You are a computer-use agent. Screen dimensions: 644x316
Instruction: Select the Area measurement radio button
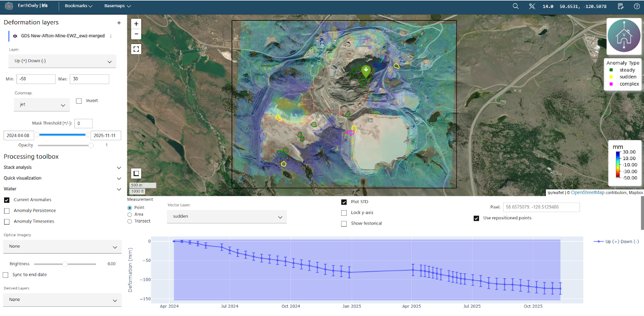(130, 214)
